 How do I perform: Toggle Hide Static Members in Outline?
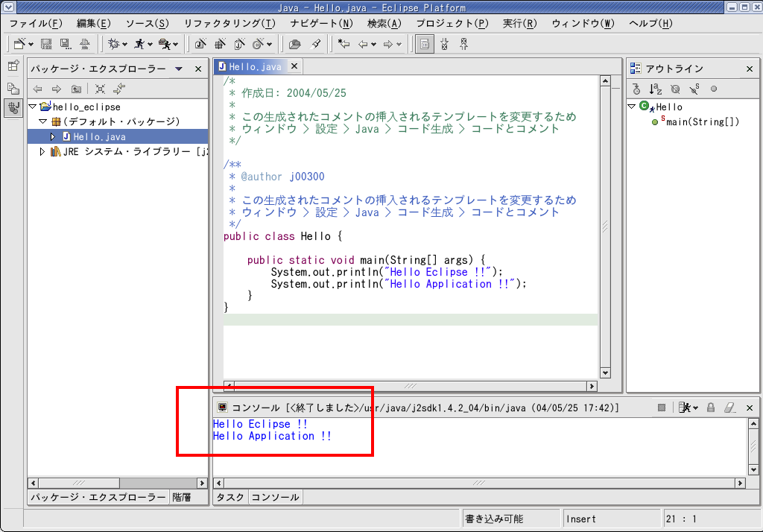[694, 89]
